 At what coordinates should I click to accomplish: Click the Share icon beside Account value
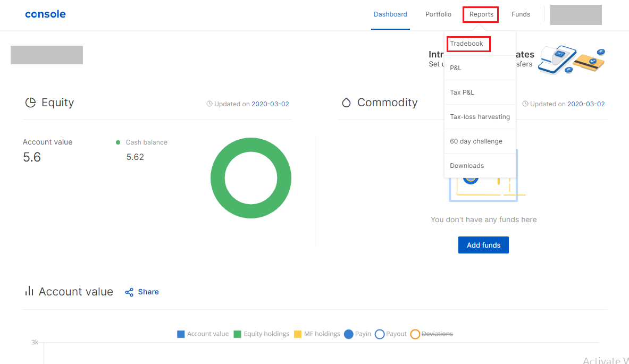[x=129, y=292]
